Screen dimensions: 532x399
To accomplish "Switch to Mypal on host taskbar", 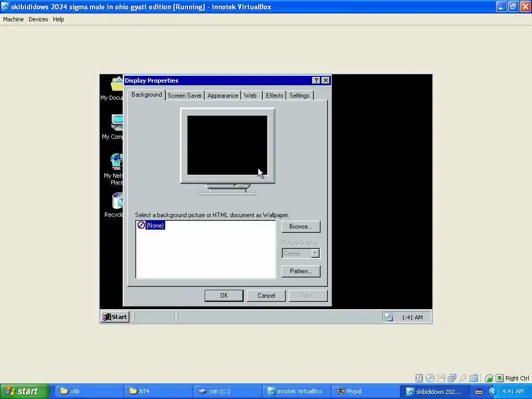I will [x=366, y=391].
